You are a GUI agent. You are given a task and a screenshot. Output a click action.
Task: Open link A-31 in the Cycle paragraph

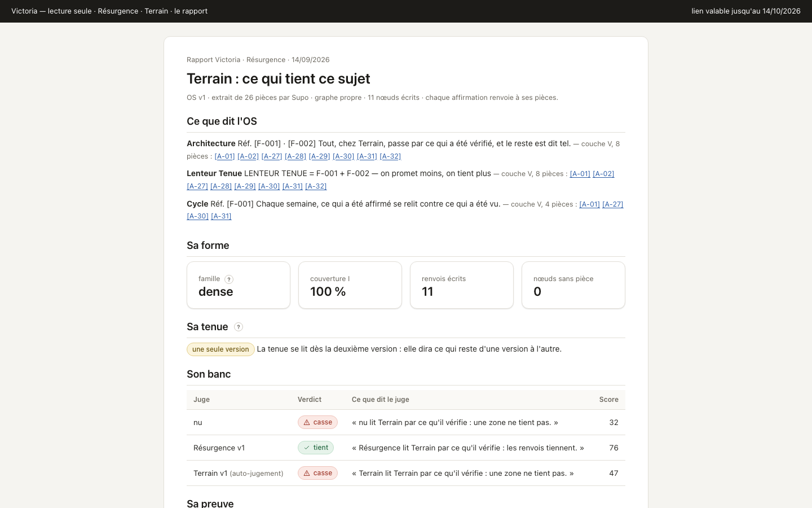click(221, 216)
